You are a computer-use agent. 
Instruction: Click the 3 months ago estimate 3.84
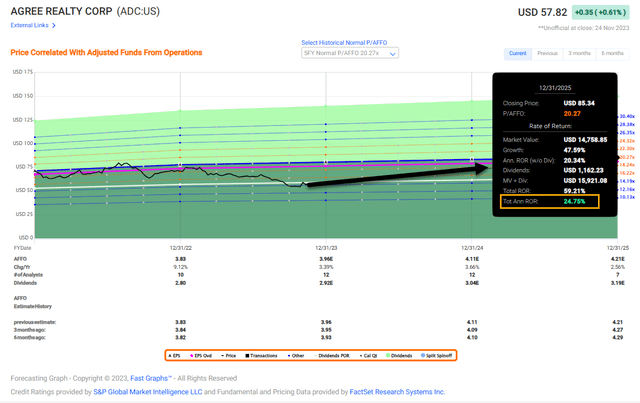180,330
